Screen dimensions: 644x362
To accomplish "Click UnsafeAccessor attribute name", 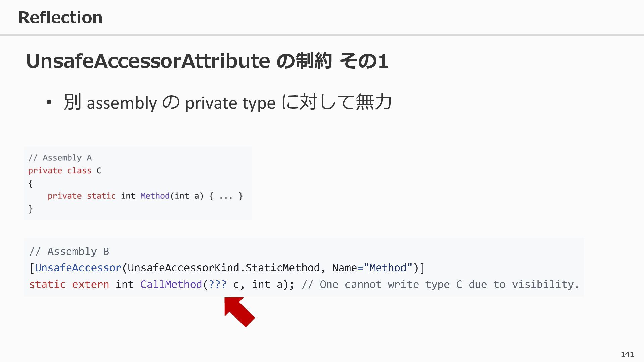I will (78, 268).
